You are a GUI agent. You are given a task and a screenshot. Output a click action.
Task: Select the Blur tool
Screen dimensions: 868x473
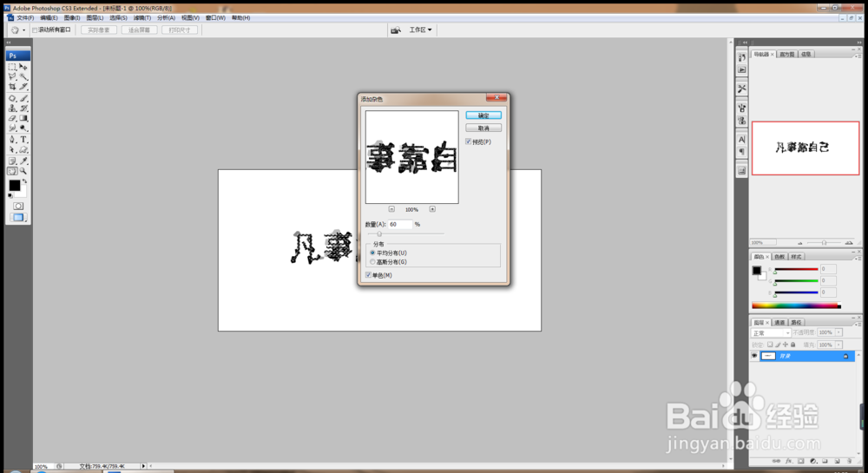pos(12,128)
